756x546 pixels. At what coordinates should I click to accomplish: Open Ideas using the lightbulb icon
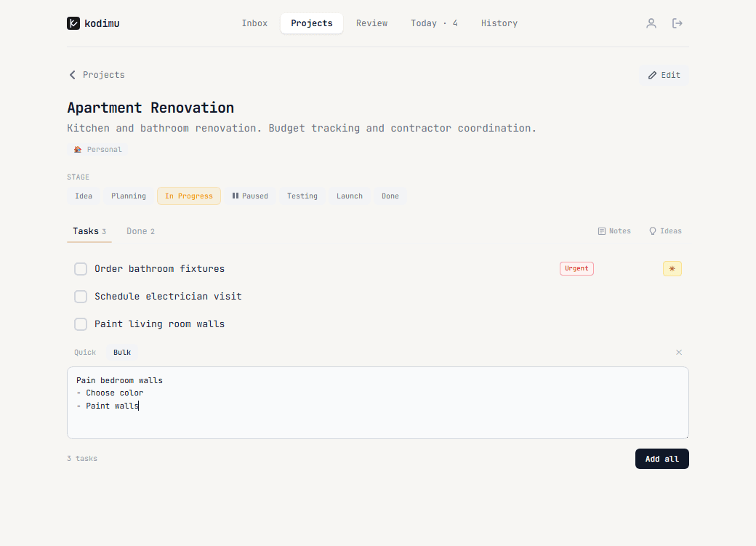click(651, 230)
